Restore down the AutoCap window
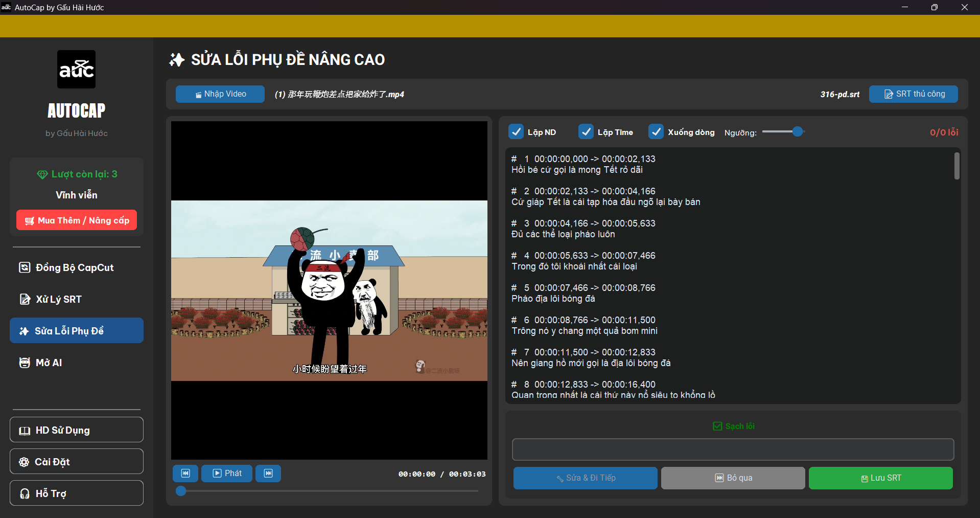 (x=935, y=7)
